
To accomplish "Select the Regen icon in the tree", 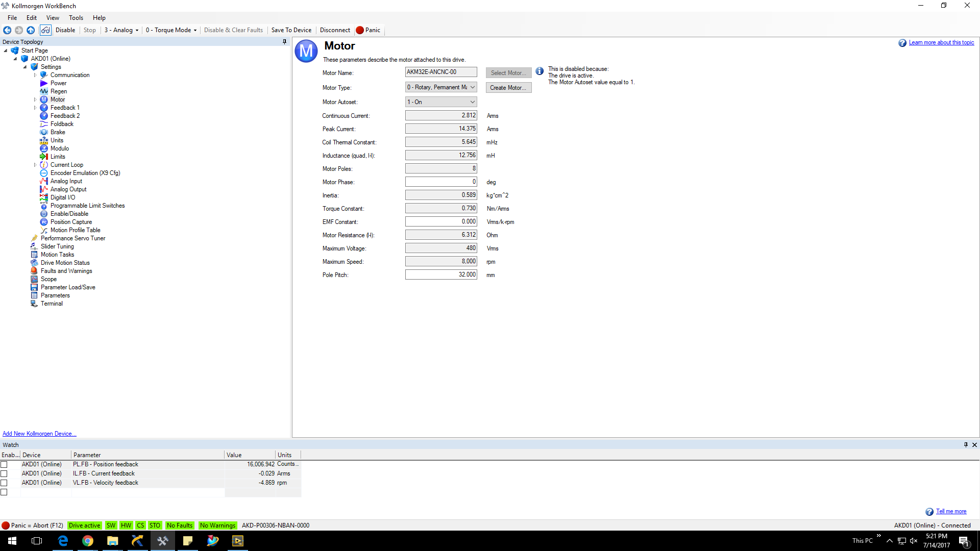I will click(44, 91).
